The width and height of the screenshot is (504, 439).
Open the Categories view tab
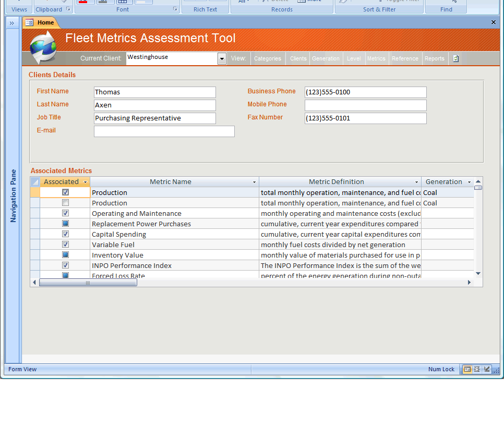point(268,58)
